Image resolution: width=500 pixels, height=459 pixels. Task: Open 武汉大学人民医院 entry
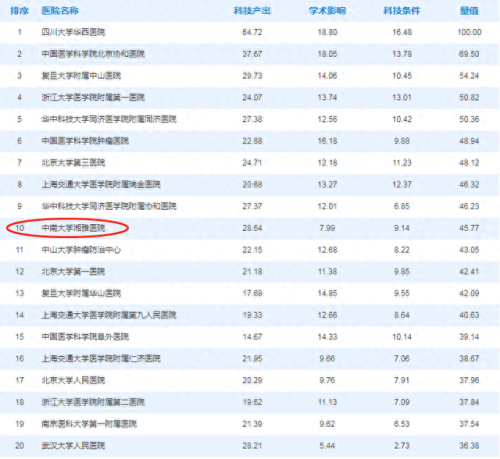pos(73,446)
